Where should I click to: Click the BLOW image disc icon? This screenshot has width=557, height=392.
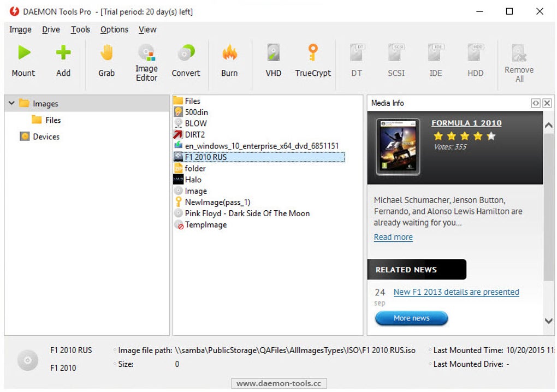click(179, 123)
